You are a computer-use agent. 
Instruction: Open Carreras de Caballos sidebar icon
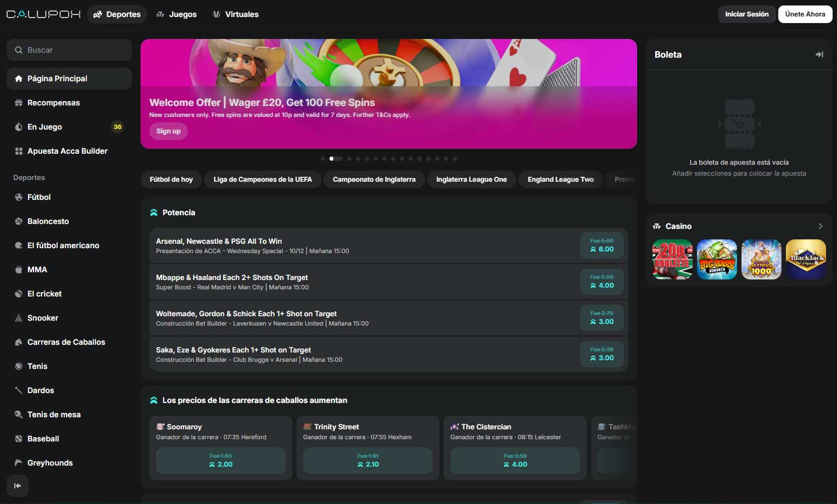(19, 342)
